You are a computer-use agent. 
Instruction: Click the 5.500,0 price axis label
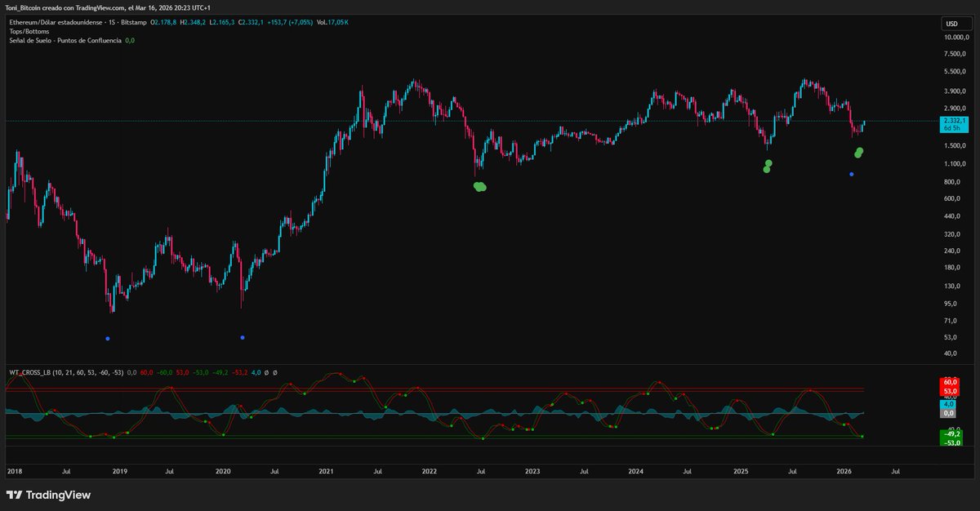click(955, 72)
